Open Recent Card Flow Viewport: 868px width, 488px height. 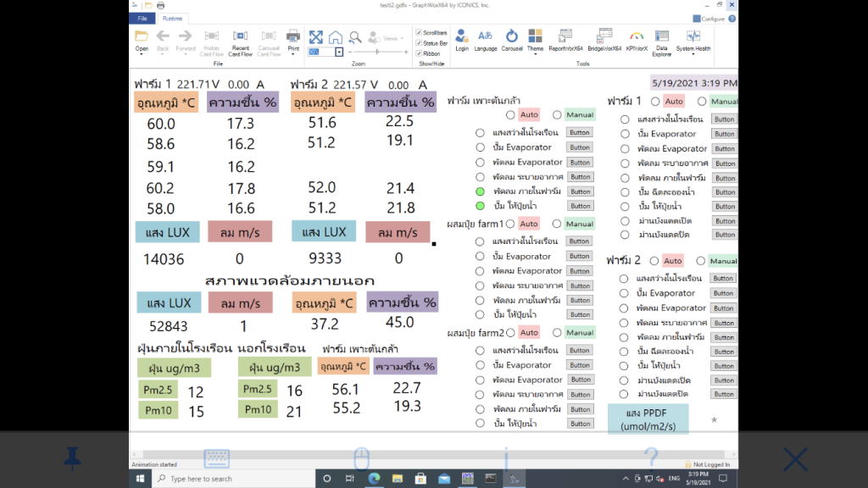[x=240, y=42]
